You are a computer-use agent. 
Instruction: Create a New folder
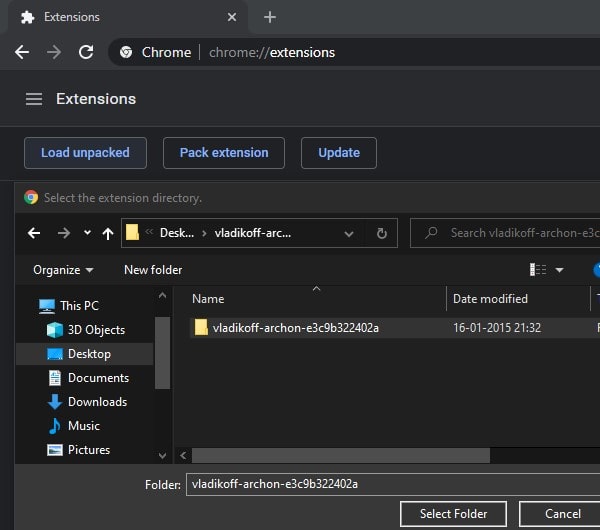click(153, 270)
